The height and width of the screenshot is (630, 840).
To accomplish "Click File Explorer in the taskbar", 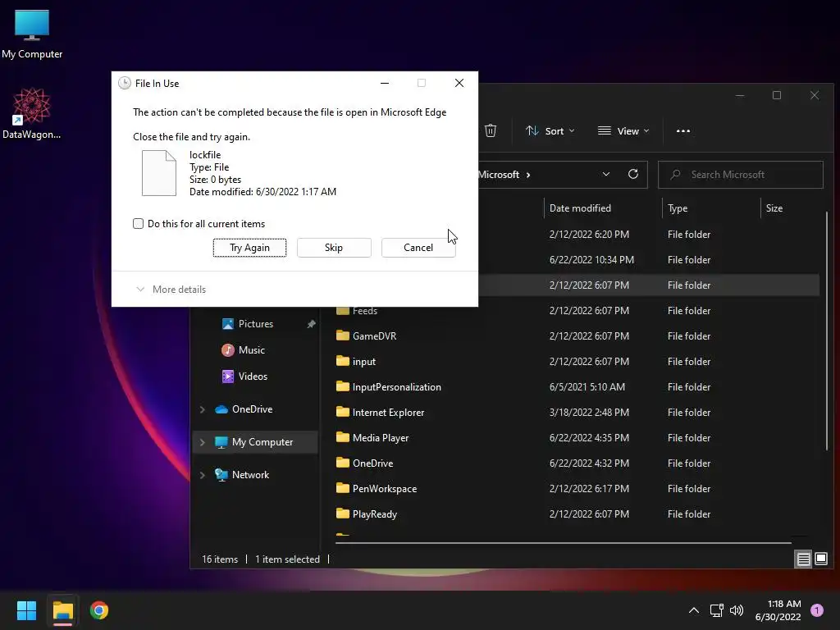I will pyautogui.click(x=62, y=610).
